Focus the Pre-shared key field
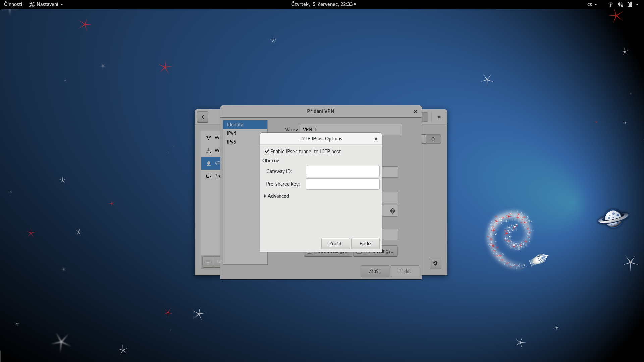Screen dimensions: 644x362 click(342, 184)
